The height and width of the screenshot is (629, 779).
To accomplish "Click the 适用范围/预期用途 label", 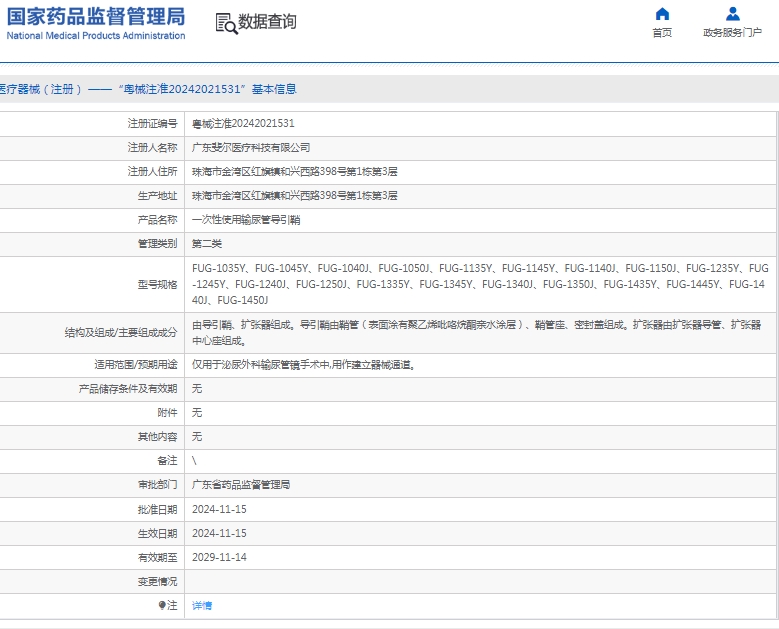I will coord(136,365).
